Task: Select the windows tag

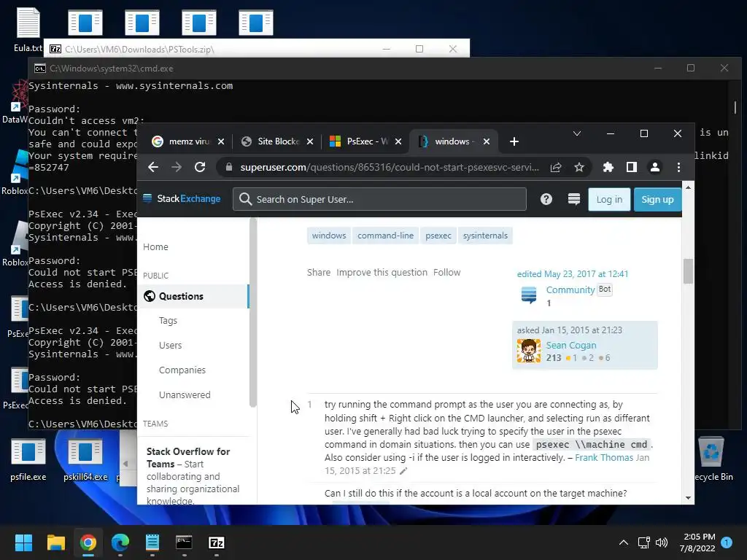Action: coord(329,236)
